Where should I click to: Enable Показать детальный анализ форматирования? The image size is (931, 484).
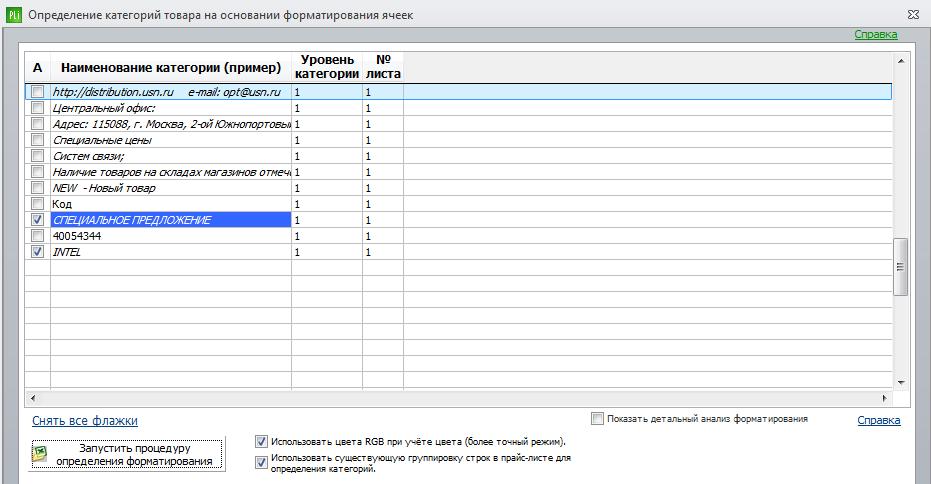[x=597, y=419]
